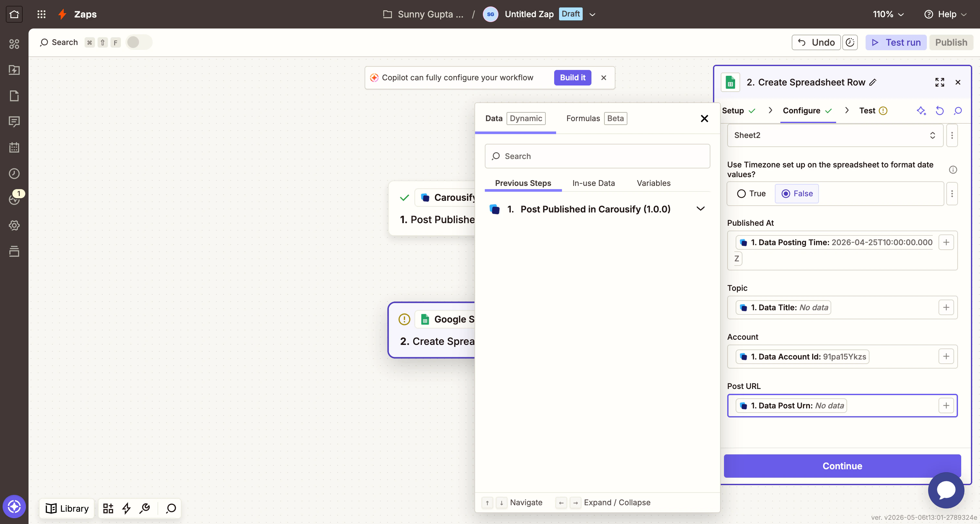Go to the Test step tab
The image size is (980, 524).
(x=873, y=110)
